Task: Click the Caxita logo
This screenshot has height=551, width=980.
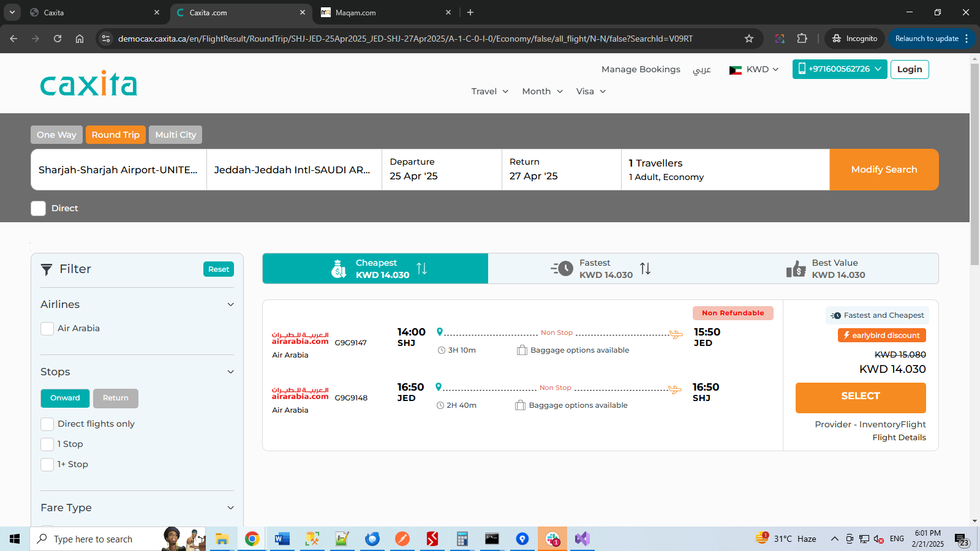Action: tap(89, 84)
